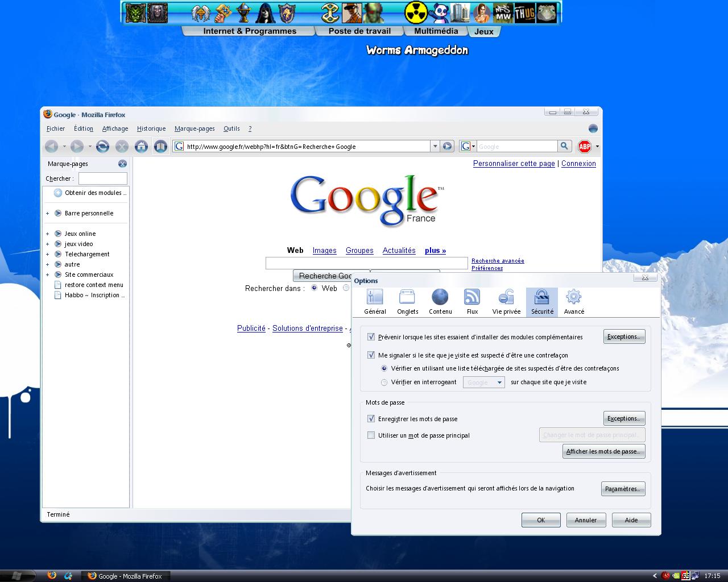The image size is (728, 582).
Task: Open the Contenu options panel
Action: 440,301
